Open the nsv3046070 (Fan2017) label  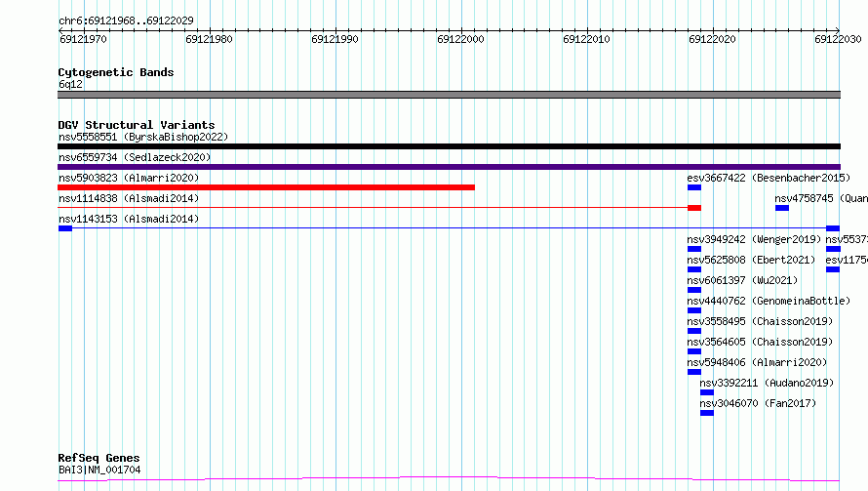(758, 403)
